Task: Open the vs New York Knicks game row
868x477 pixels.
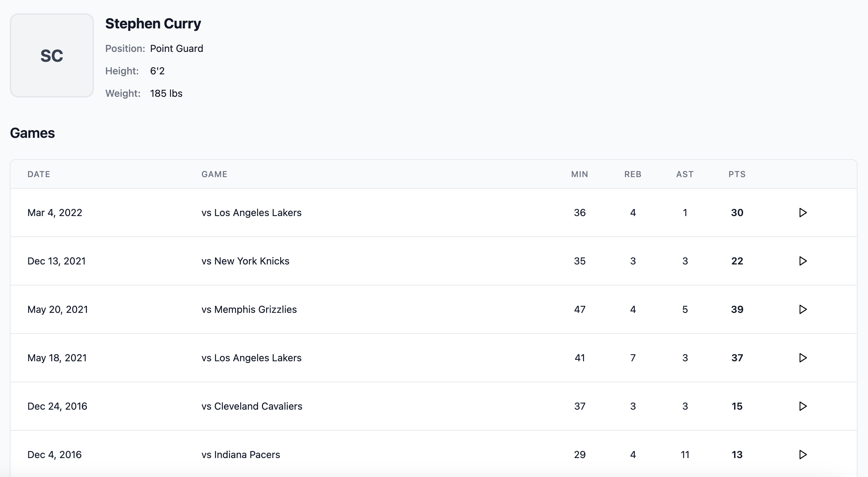Action: (245, 261)
